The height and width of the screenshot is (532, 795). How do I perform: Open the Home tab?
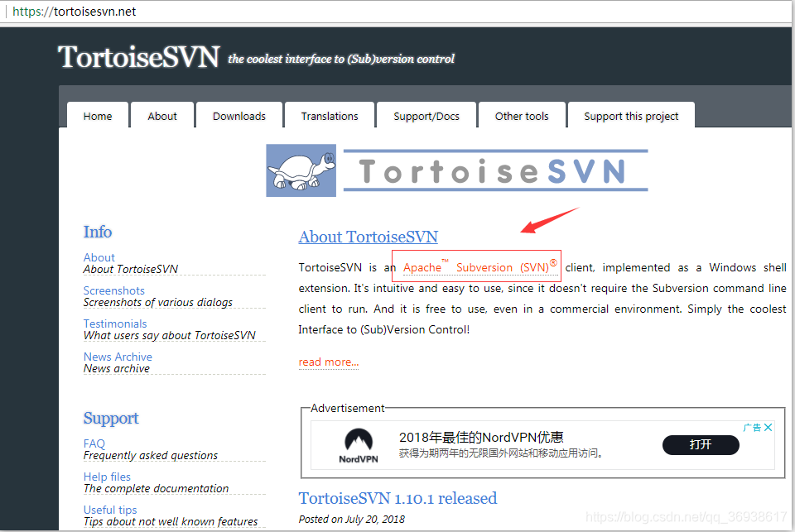(98, 116)
